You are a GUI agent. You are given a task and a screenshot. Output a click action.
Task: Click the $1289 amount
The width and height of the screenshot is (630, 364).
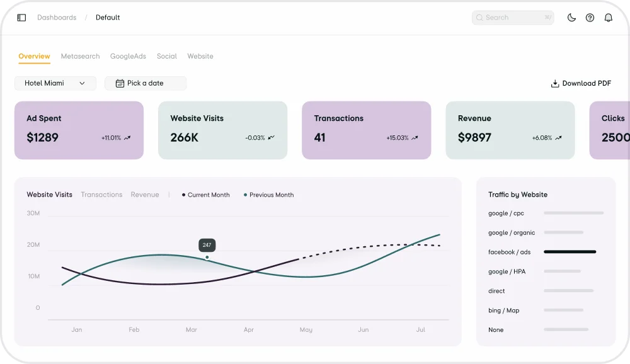pos(43,138)
